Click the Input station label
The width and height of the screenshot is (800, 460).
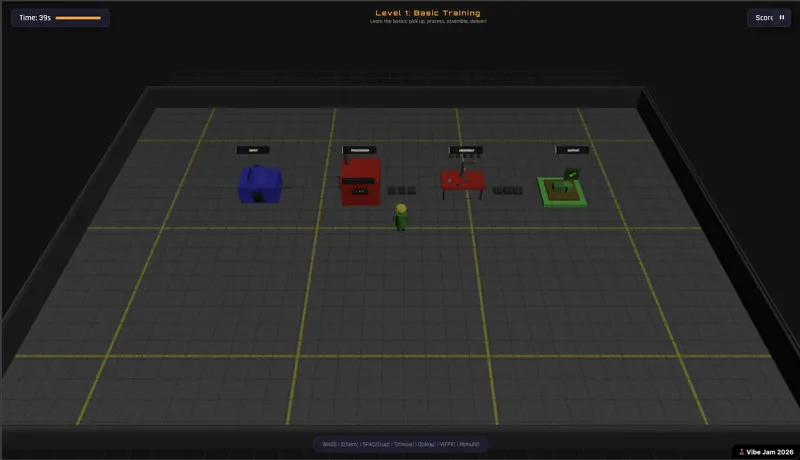(x=253, y=150)
